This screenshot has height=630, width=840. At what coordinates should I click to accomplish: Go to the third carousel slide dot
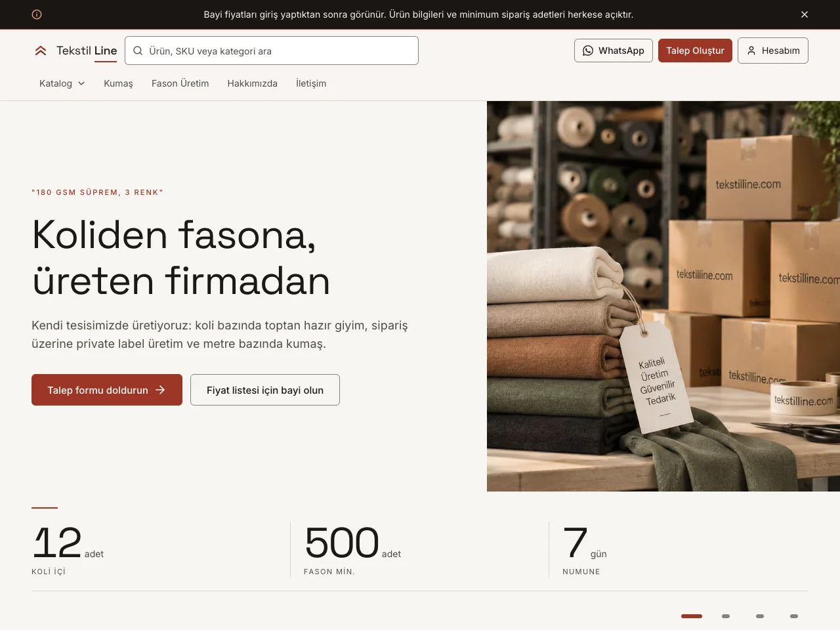(x=760, y=616)
